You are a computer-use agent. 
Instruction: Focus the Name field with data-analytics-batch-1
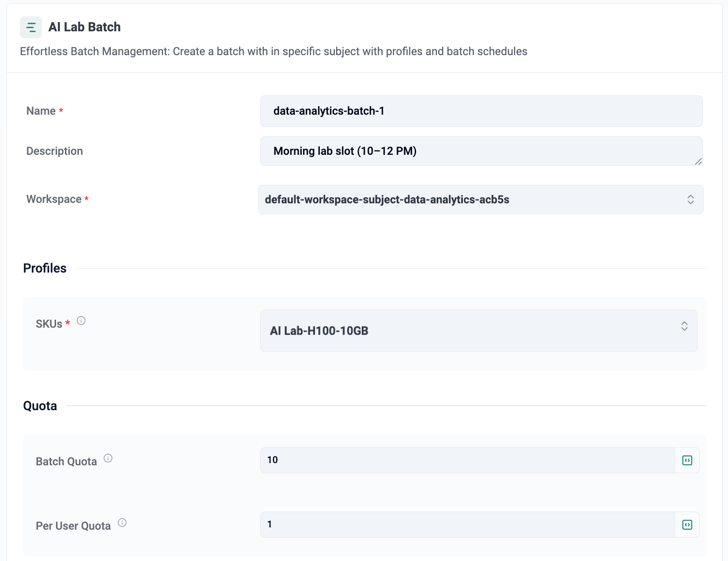[481, 111]
